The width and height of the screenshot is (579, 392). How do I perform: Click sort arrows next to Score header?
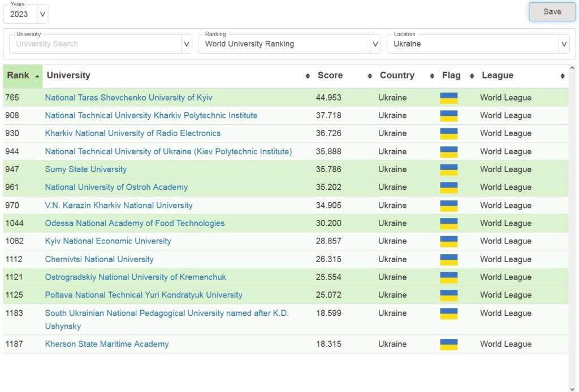[370, 76]
